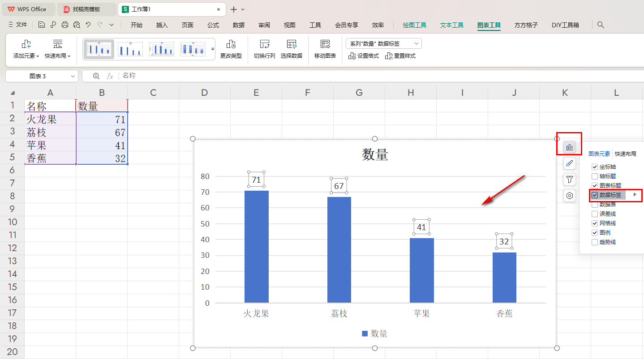Click the search magnifier icon in ribbon
This screenshot has width=644, height=359.
[x=601, y=25]
